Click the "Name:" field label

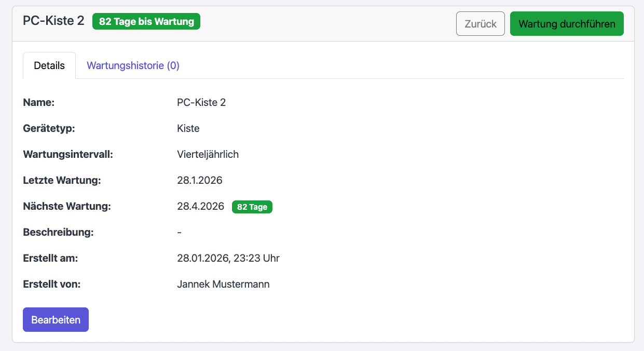[x=39, y=102]
